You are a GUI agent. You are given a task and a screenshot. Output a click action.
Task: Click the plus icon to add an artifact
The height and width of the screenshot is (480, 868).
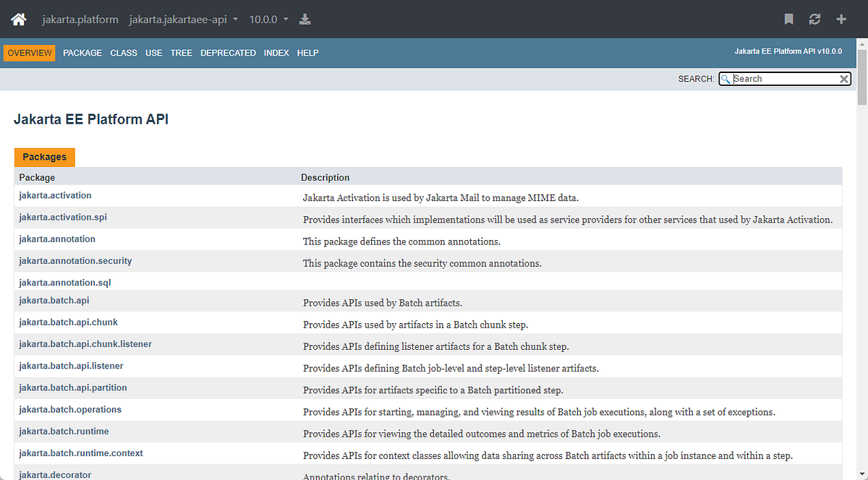[841, 20]
